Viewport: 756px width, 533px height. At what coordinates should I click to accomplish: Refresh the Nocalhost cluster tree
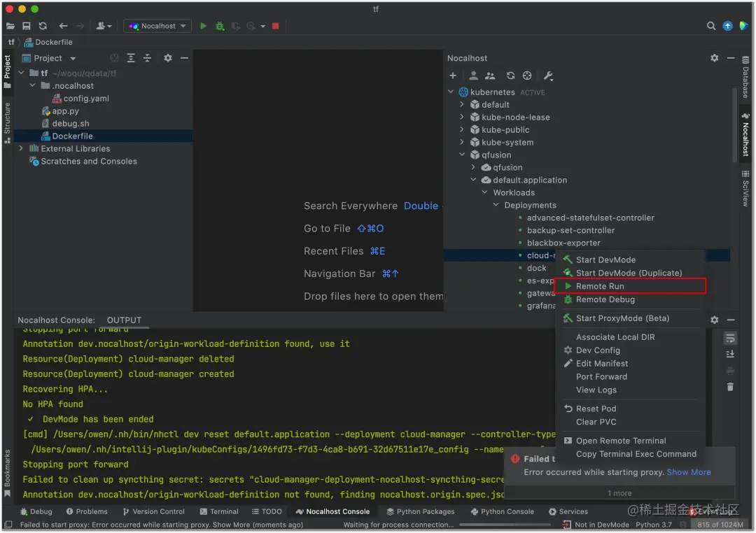(x=510, y=76)
